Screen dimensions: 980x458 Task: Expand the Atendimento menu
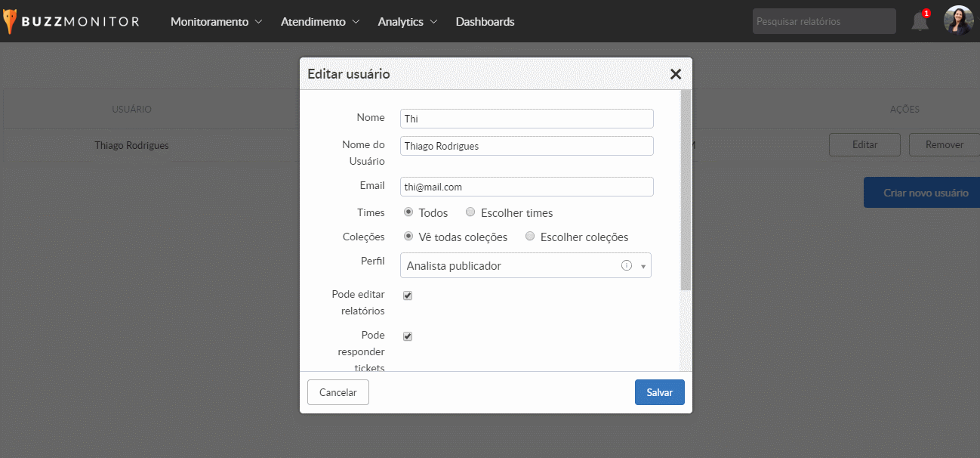pos(320,22)
